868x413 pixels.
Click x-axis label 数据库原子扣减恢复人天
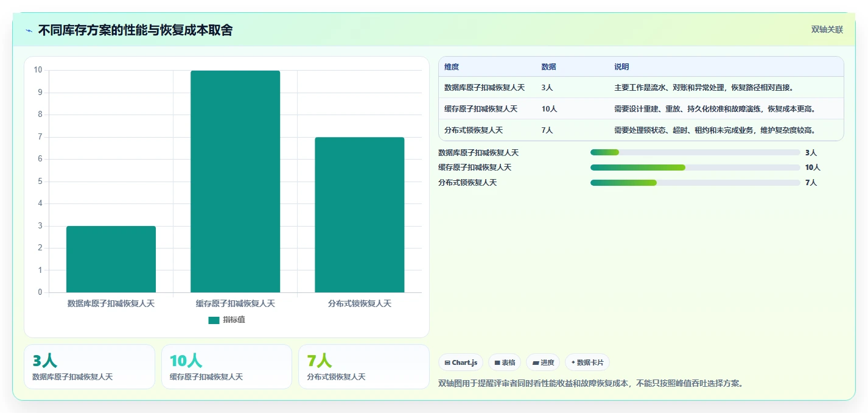[111, 303]
